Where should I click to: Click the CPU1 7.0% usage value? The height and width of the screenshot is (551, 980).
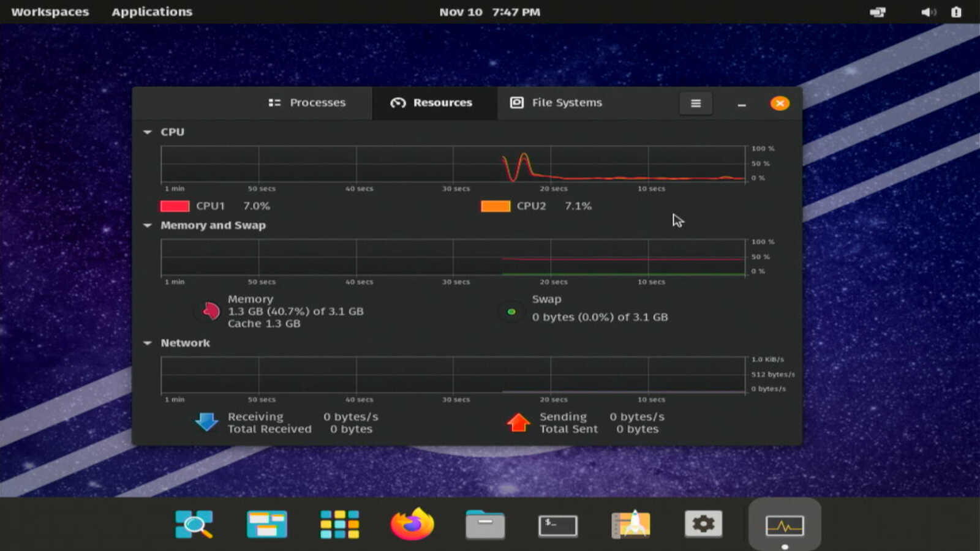(x=257, y=206)
